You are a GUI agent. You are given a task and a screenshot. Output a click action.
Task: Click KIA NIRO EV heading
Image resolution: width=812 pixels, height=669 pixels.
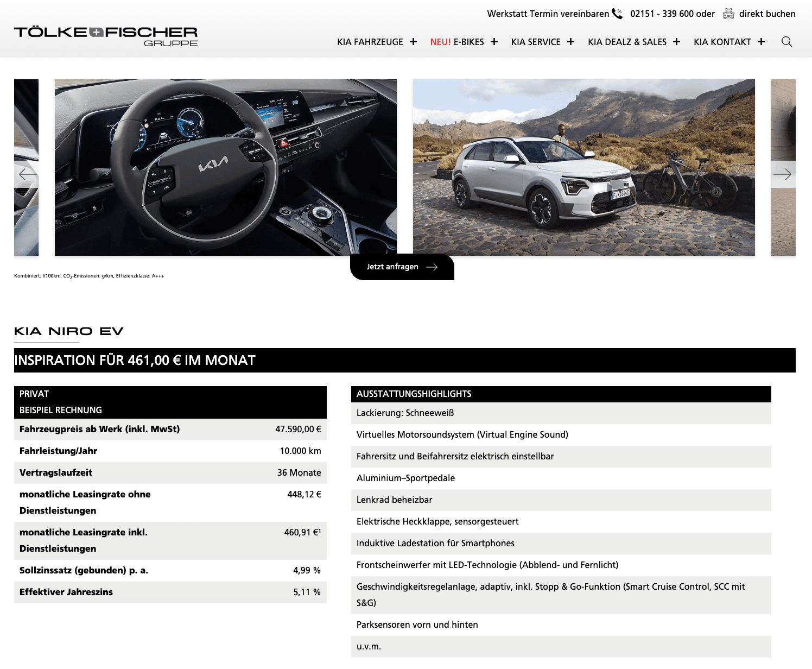tap(69, 331)
